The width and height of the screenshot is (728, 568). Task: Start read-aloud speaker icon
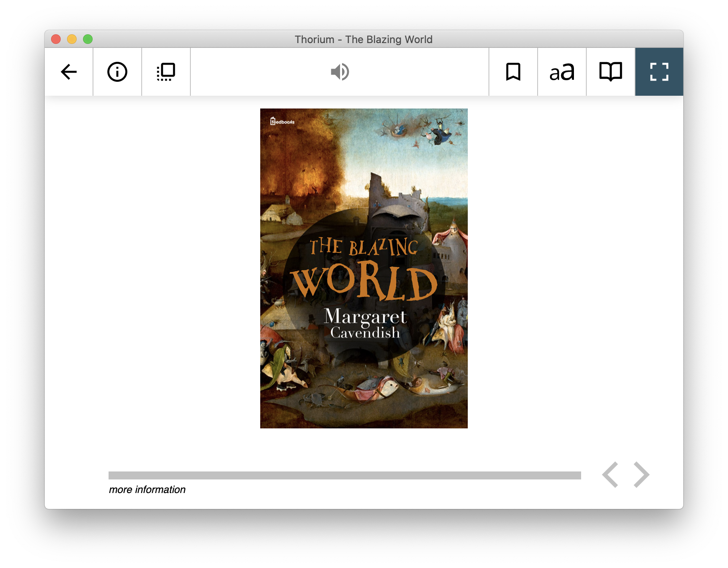click(340, 72)
